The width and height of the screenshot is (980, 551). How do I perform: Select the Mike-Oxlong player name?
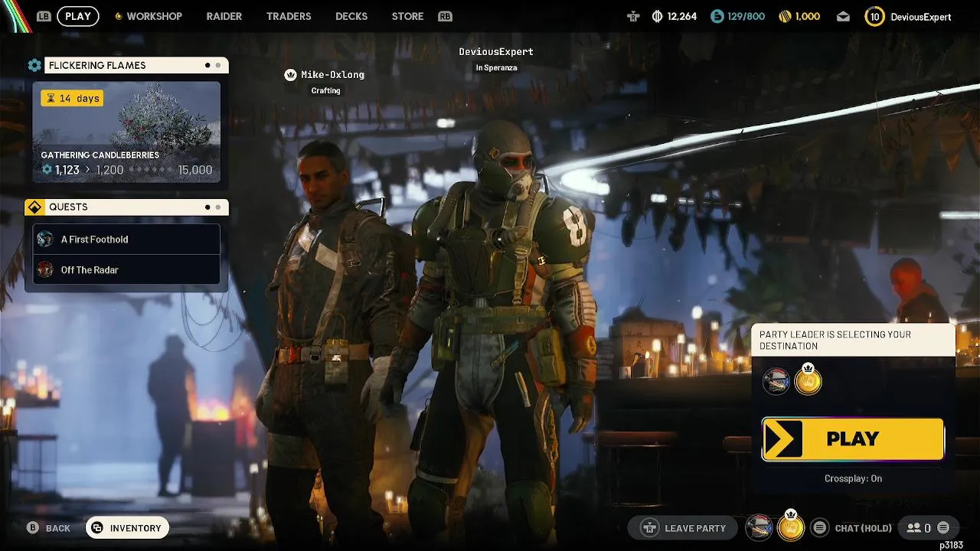click(332, 74)
